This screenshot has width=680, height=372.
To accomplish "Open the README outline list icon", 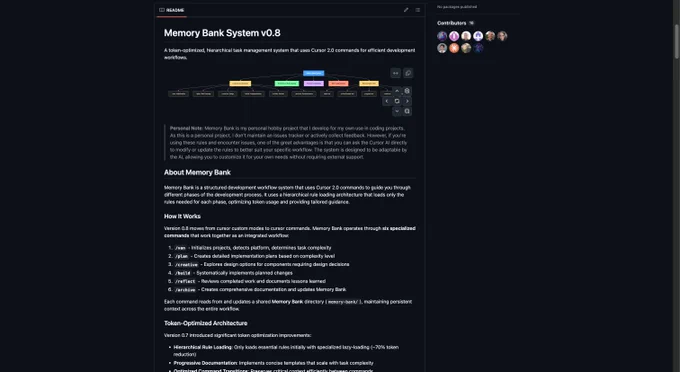I will (418, 10).
